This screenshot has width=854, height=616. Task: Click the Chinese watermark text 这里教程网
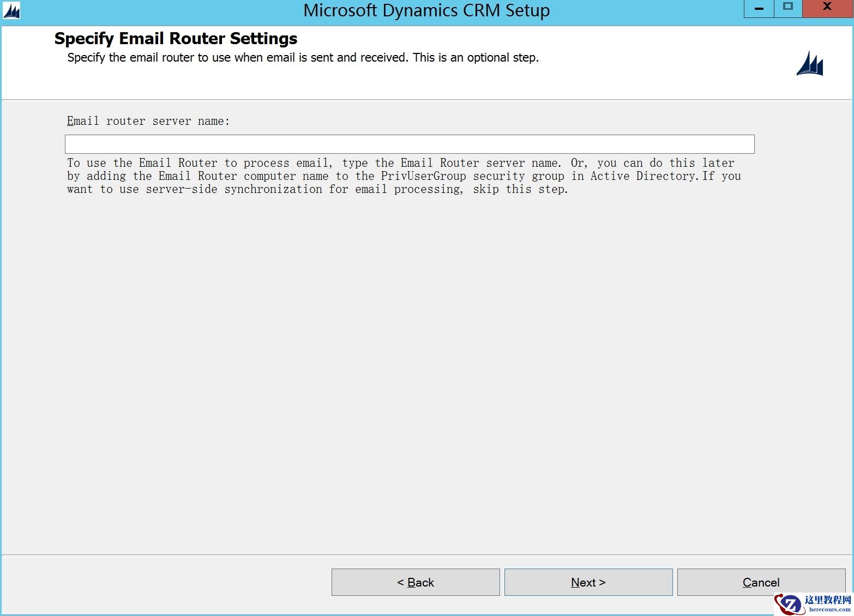tap(827, 600)
